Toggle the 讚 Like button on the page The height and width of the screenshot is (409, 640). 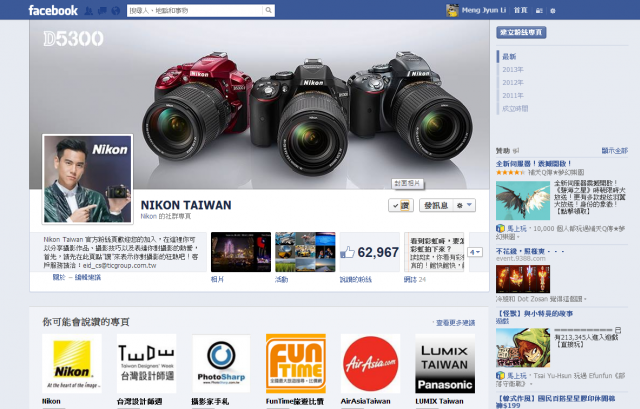(401, 205)
